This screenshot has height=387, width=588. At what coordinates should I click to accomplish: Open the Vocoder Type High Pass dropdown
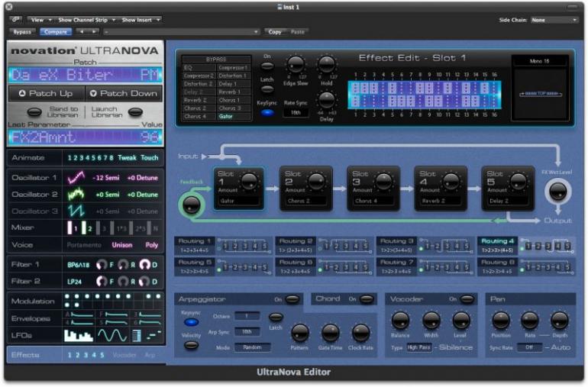[x=419, y=347]
